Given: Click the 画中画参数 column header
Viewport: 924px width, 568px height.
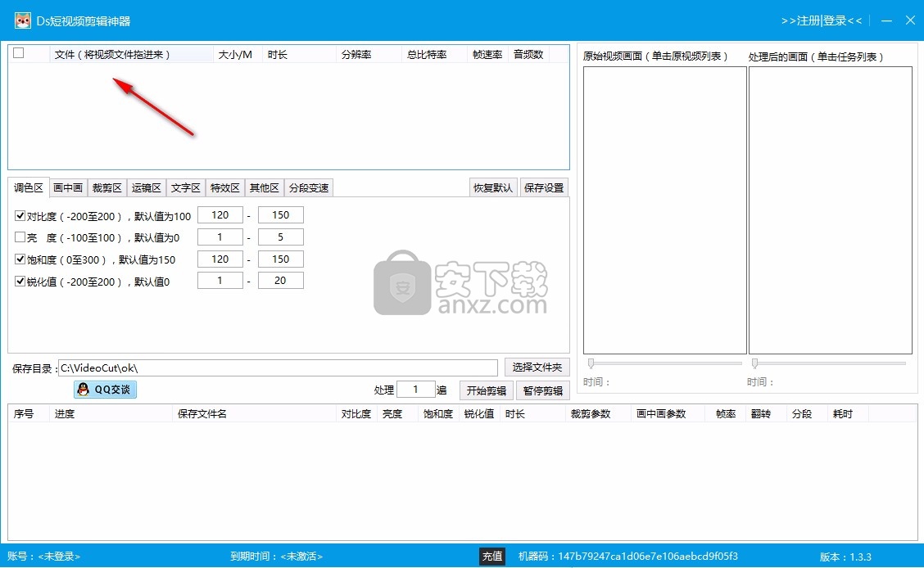Looking at the screenshot, I should (x=668, y=414).
